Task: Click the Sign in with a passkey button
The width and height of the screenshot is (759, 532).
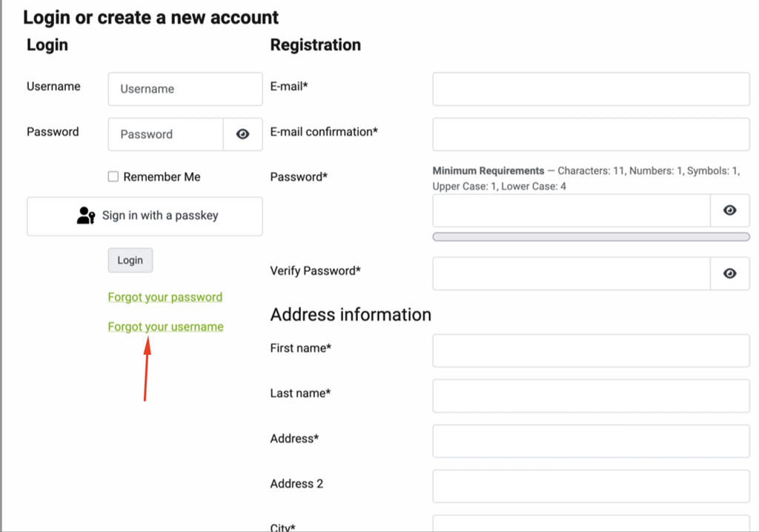Action: click(145, 216)
